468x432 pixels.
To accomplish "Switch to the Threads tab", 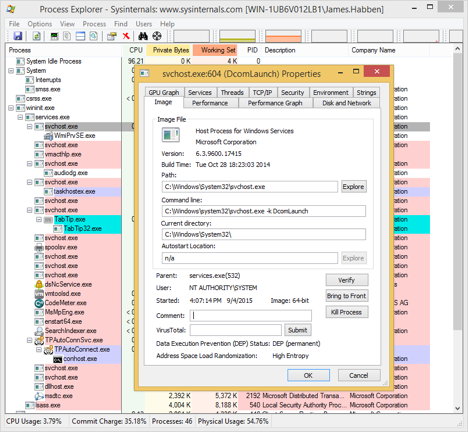I will point(232,92).
